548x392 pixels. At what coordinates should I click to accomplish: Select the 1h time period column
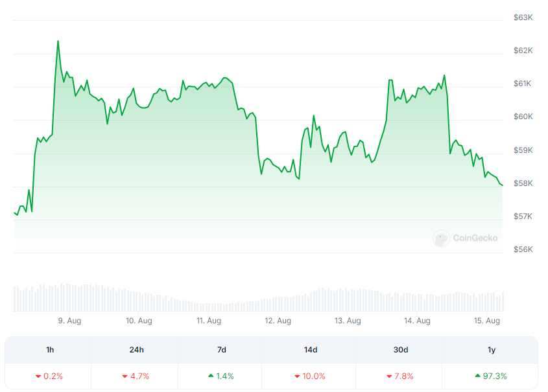(50, 350)
